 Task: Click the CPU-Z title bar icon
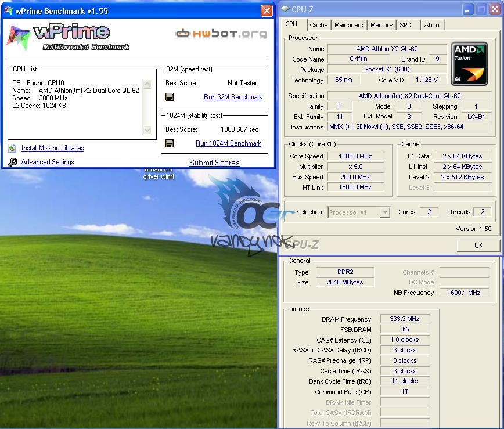pyautogui.click(x=285, y=9)
